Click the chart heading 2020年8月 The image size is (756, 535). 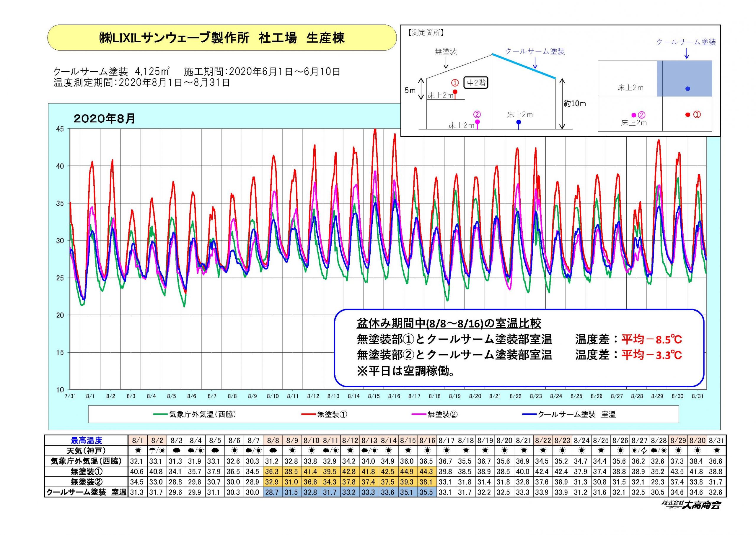click(x=104, y=118)
